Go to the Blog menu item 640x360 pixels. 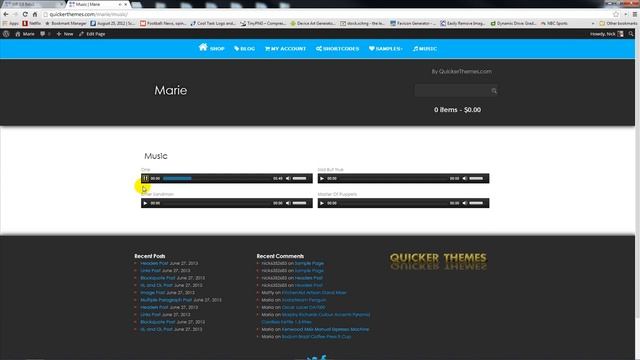(x=244, y=49)
